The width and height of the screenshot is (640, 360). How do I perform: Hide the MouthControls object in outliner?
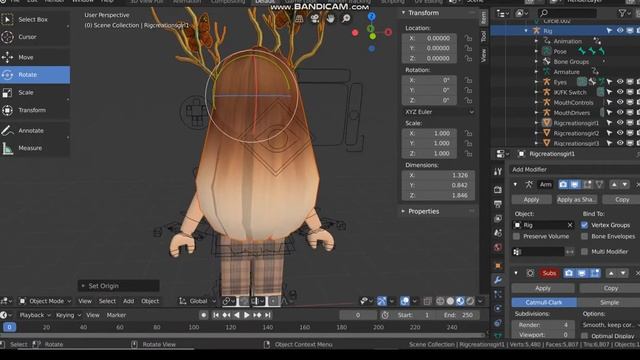620,102
